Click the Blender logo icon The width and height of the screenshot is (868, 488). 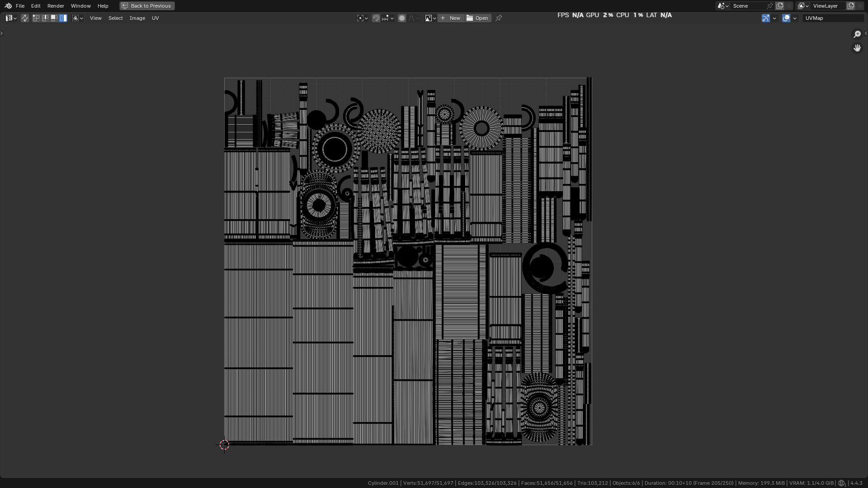[x=8, y=6]
